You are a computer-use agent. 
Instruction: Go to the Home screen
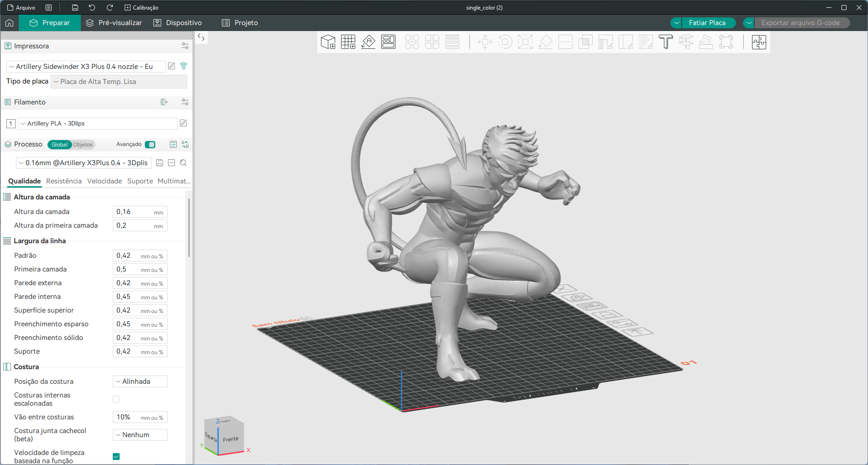tap(10, 23)
